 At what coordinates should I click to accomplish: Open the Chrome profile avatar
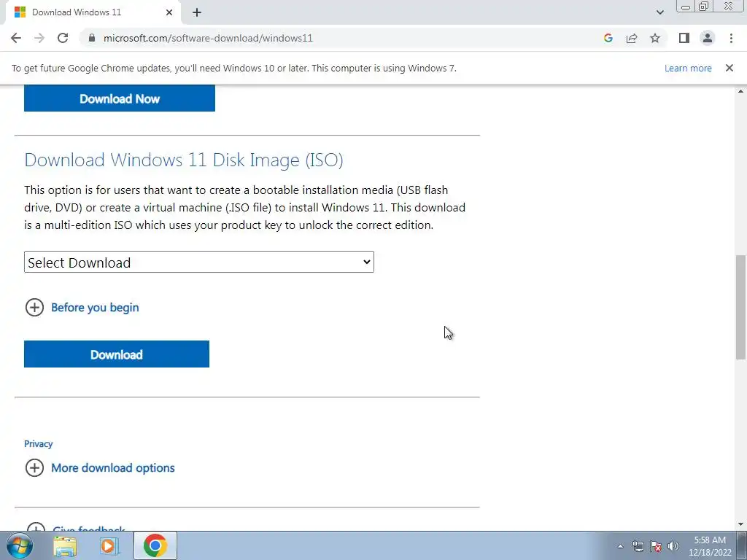point(708,38)
